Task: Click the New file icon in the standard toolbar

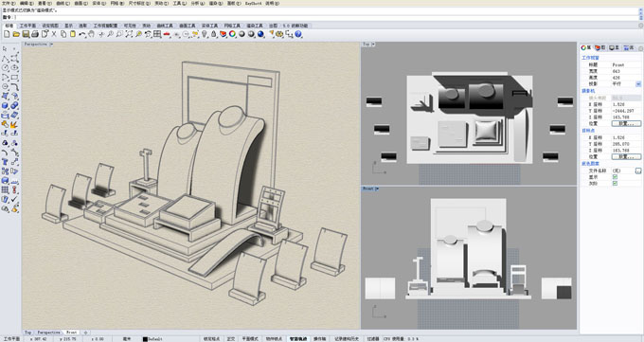Action: (7, 34)
